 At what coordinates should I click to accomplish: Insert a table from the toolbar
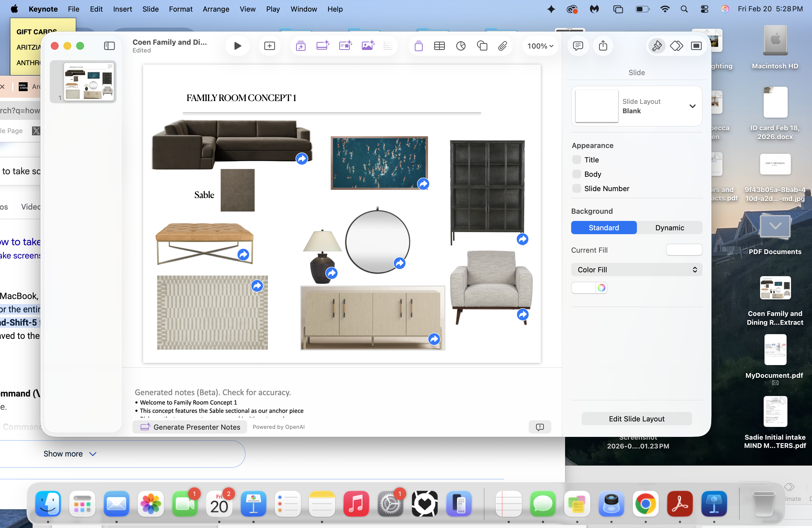click(439, 46)
